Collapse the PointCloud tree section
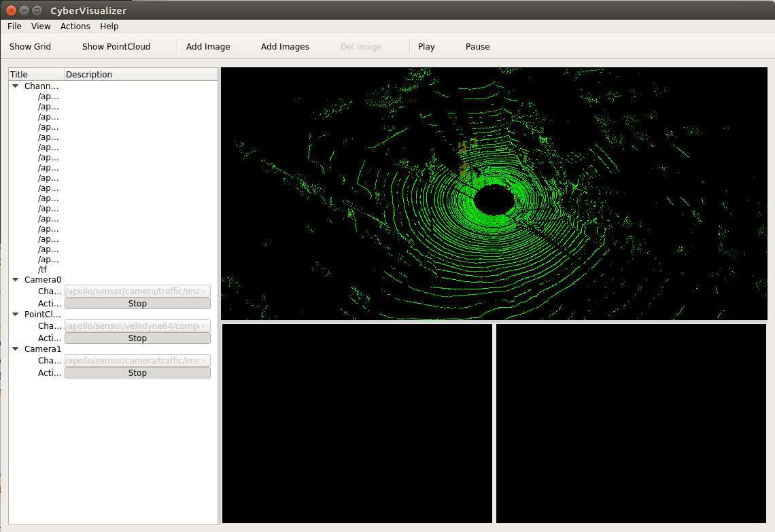 [x=15, y=314]
